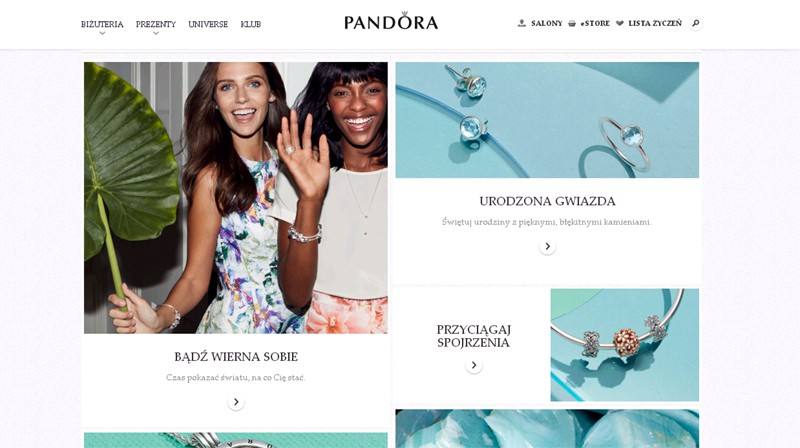This screenshot has height=448, width=800.
Task: Open the Klub page
Action: pyautogui.click(x=251, y=24)
